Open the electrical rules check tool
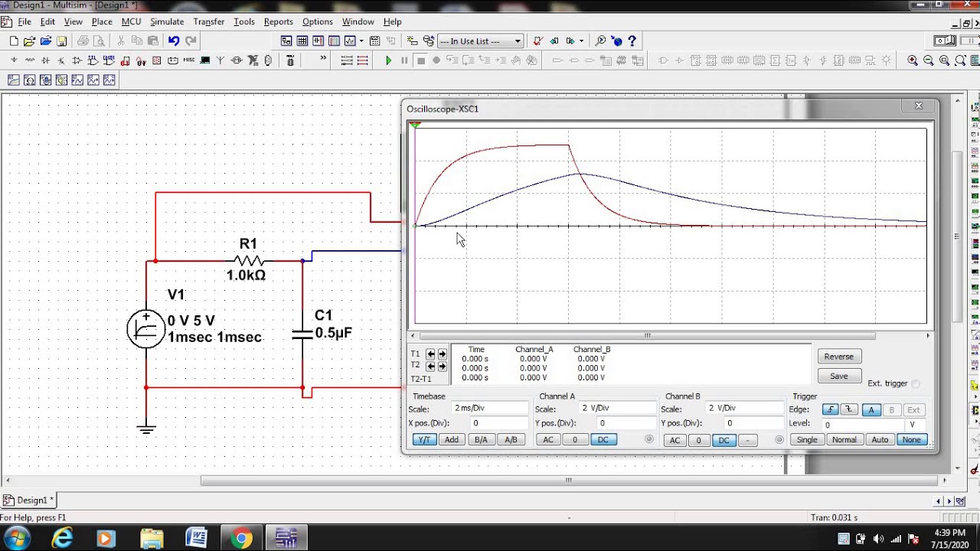Image resolution: width=980 pixels, height=551 pixels. click(537, 41)
